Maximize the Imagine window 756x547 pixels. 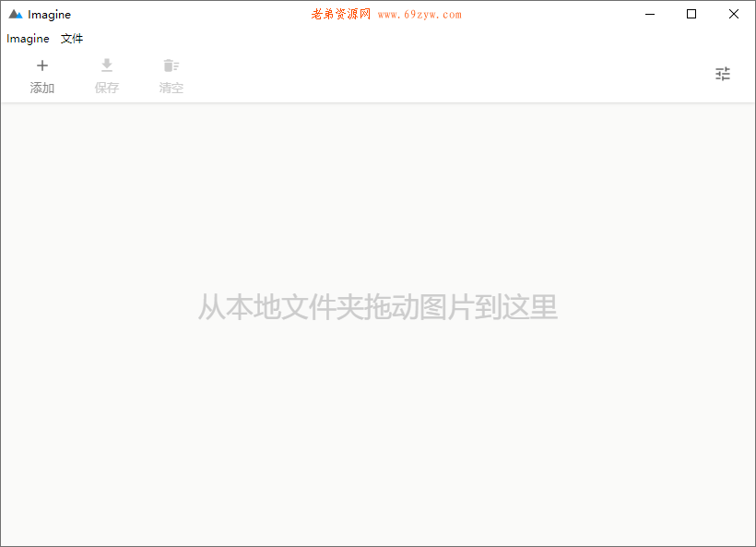[x=691, y=14]
